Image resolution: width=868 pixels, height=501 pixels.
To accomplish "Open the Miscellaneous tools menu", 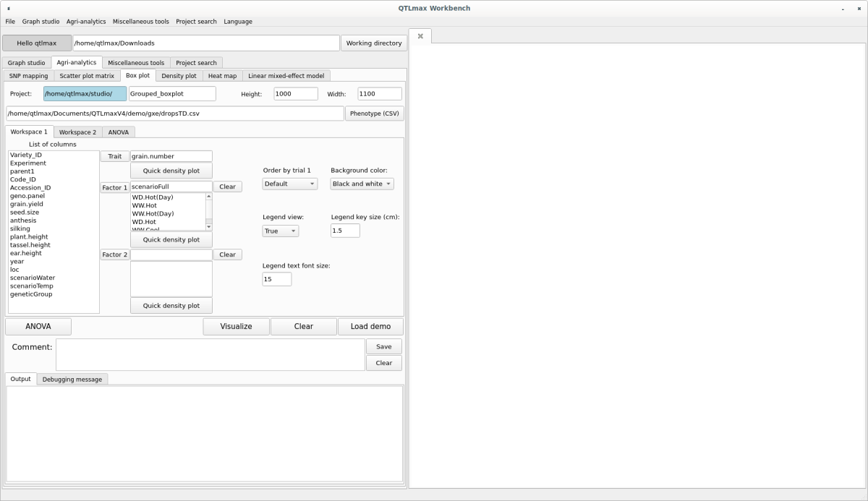I will [140, 22].
